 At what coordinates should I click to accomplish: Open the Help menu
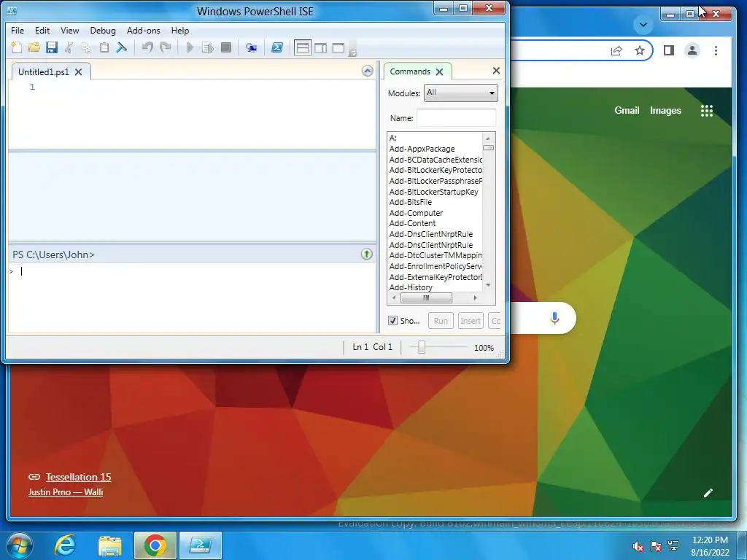tap(180, 31)
